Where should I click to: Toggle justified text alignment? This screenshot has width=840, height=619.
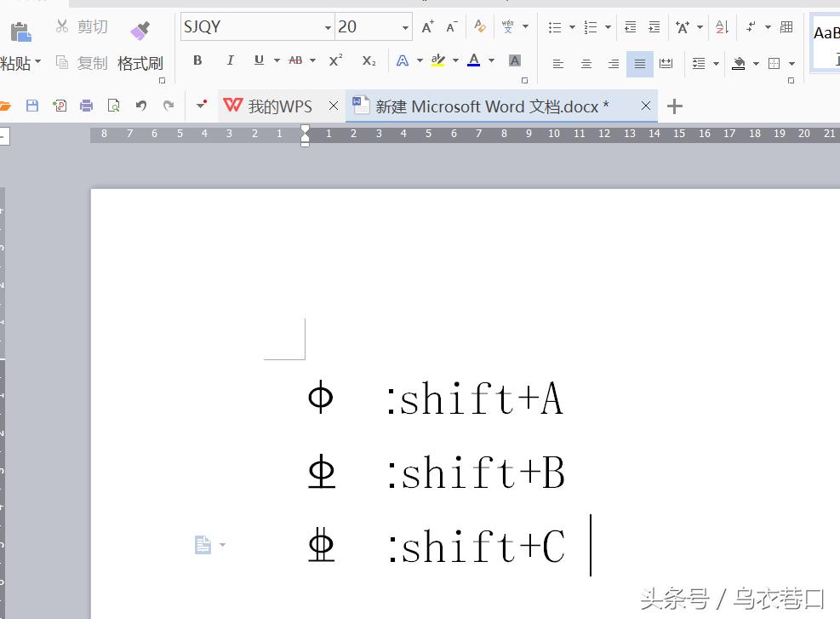click(x=639, y=64)
